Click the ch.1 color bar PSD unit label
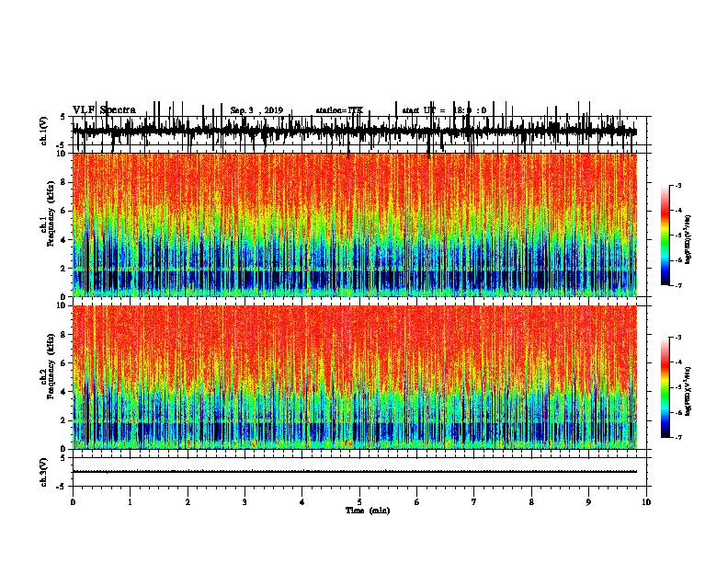Image resolution: width=728 pixels, height=563 pixels. click(688, 239)
